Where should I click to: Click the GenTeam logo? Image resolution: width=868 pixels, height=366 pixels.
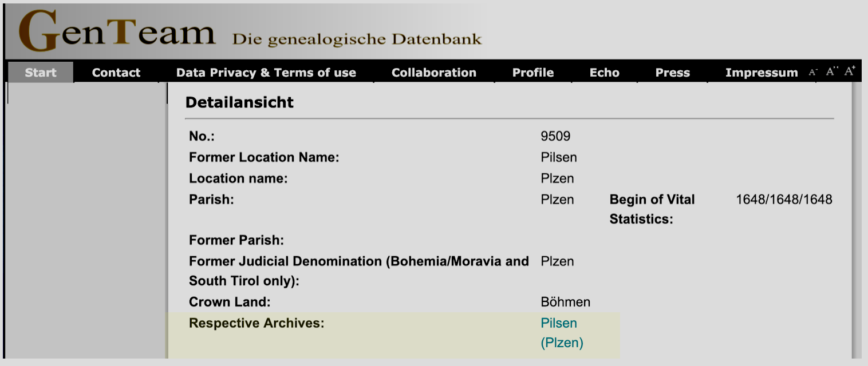[x=117, y=31]
